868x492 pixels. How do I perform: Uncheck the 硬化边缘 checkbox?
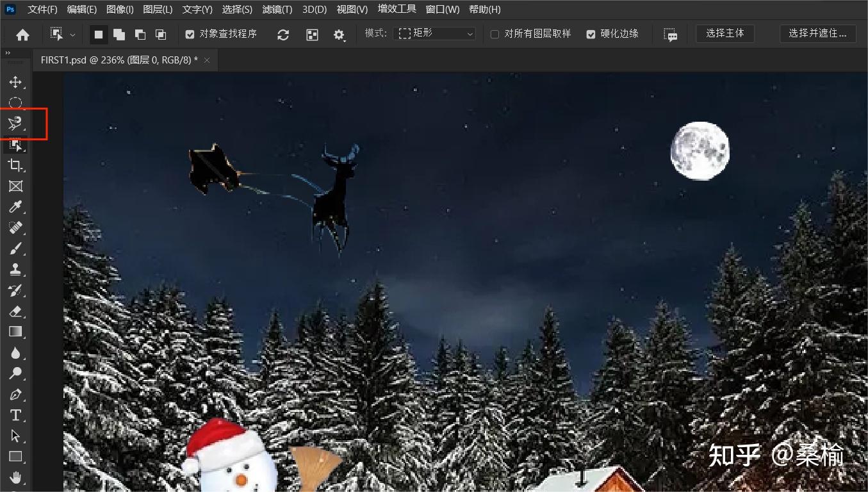[591, 34]
